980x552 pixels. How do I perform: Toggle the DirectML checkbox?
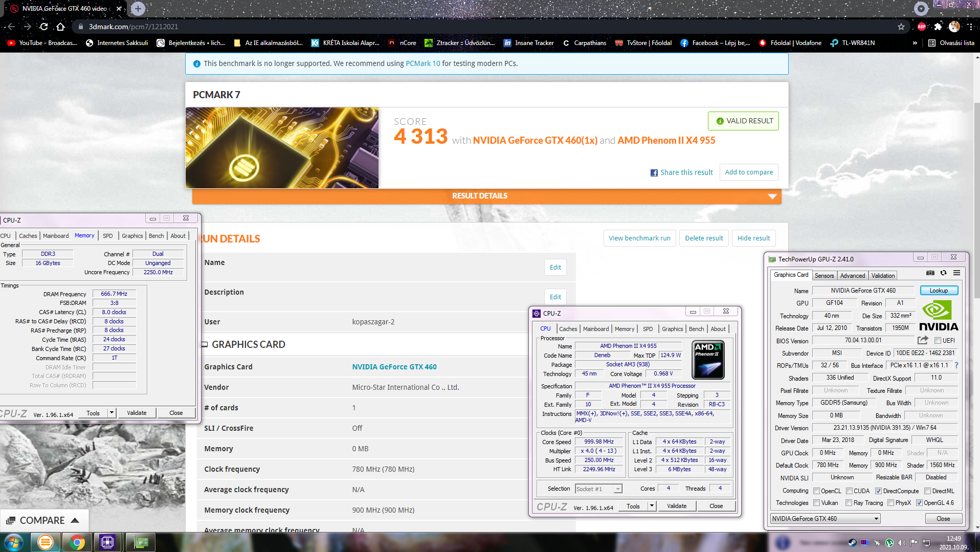pyautogui.click(x=927, y=491)
